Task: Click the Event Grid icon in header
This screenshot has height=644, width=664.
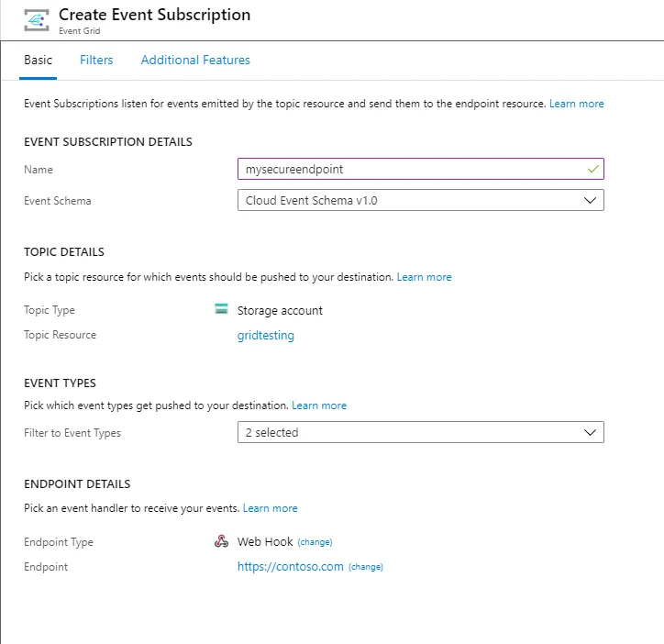Action: tap(37, 19)
